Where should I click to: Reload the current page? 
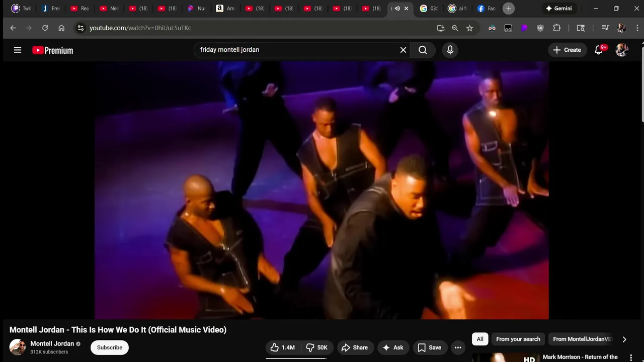coord(45,28)
